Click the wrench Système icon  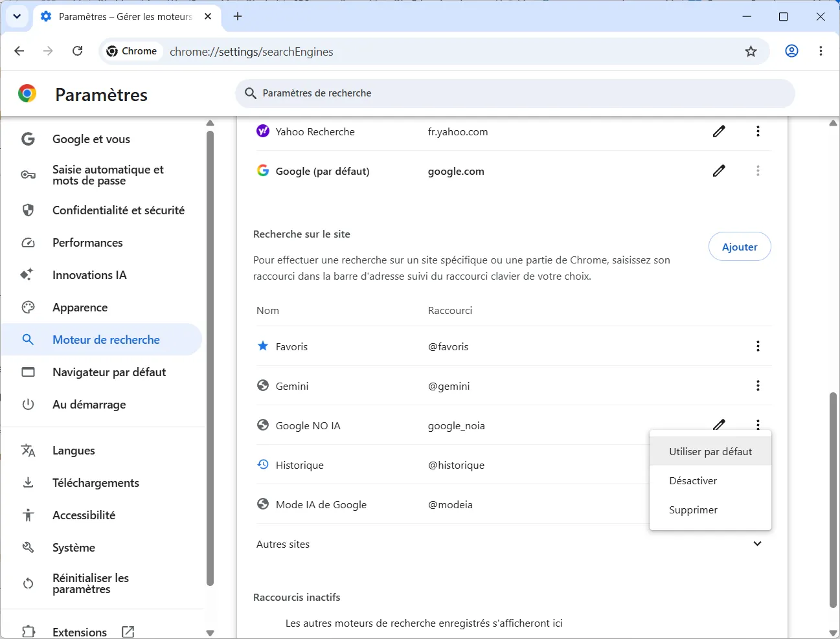coord(28,548)
